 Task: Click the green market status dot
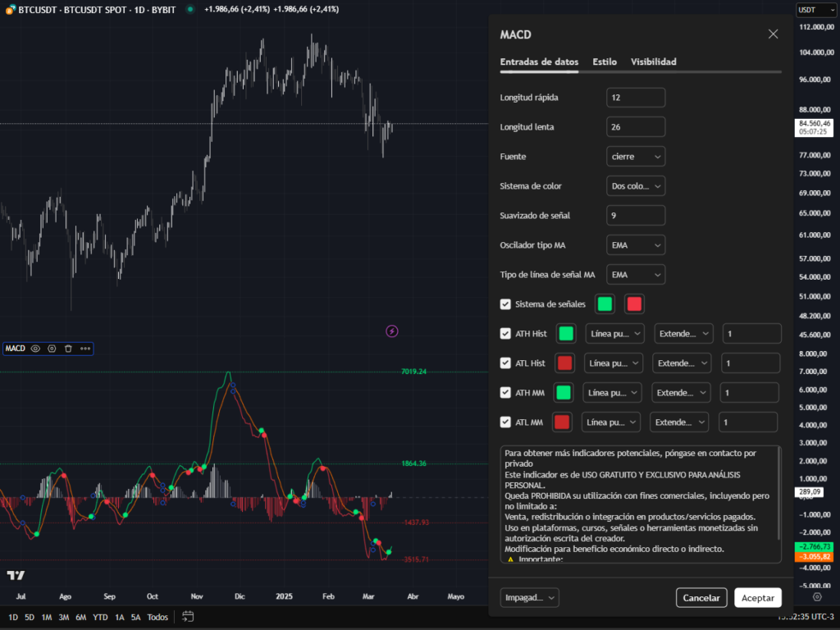tap(190, 9)
